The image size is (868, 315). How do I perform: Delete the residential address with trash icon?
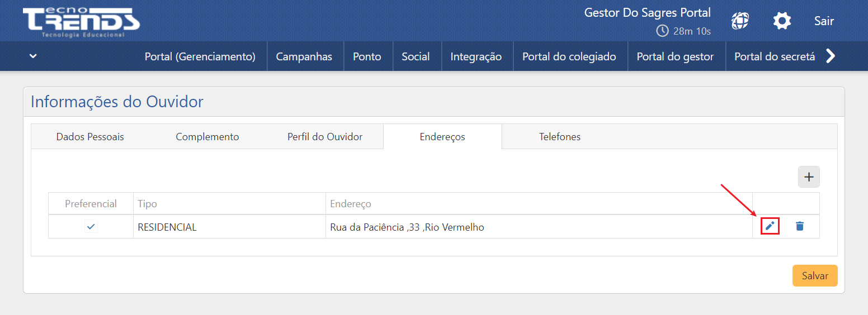click(x=800, y=226)
